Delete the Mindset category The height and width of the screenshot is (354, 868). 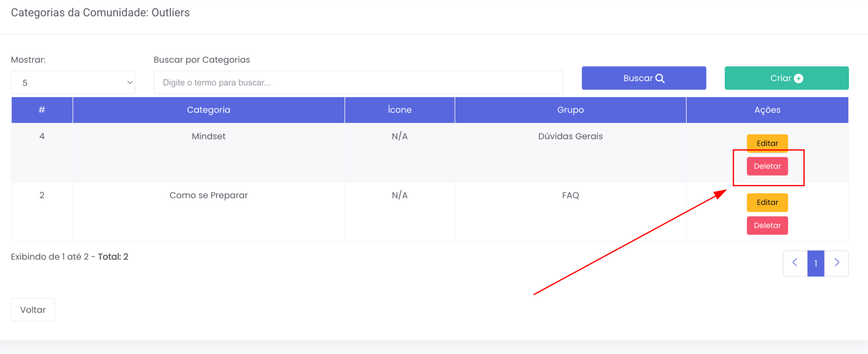coord(767,166)
